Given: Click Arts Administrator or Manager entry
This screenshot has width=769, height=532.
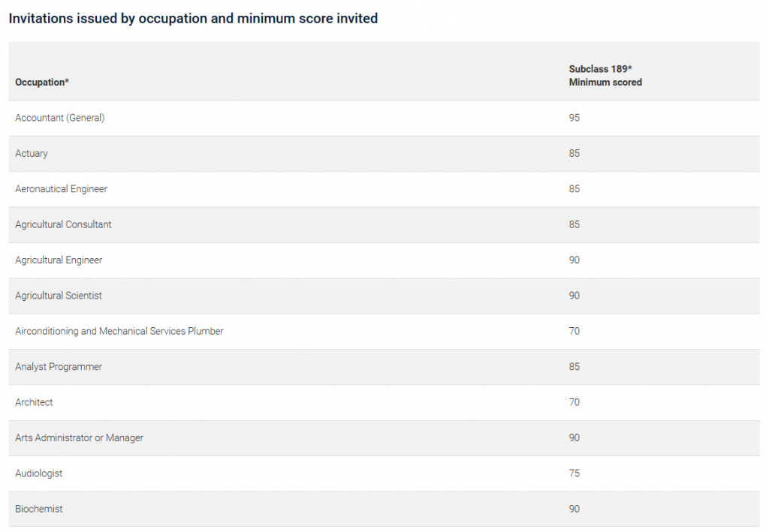Looking at the screenshot, I should coord(79,437).
